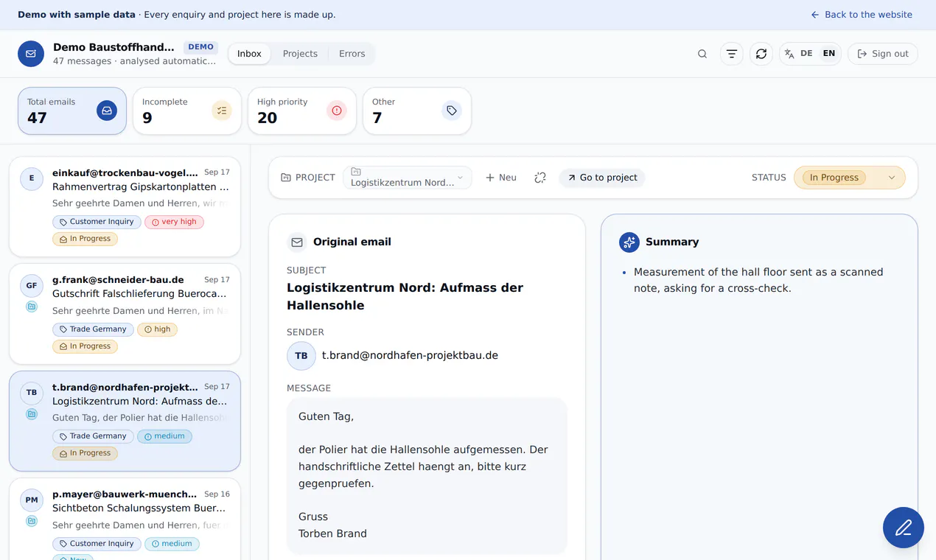Click the unlink project icon
The width and height of the screenshot is (936, 560).
tap(540, 178)
